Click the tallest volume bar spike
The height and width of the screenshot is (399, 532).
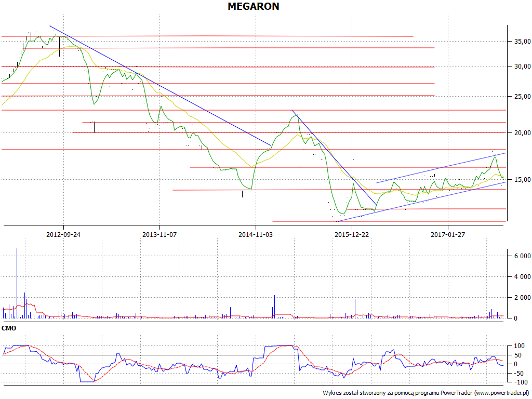(17, 283)
